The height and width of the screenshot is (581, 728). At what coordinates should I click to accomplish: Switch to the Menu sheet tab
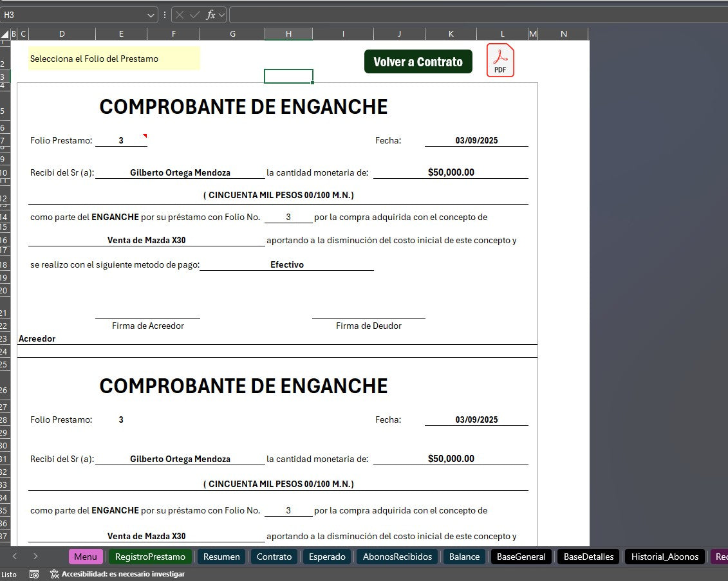click(x=86, y=557)
